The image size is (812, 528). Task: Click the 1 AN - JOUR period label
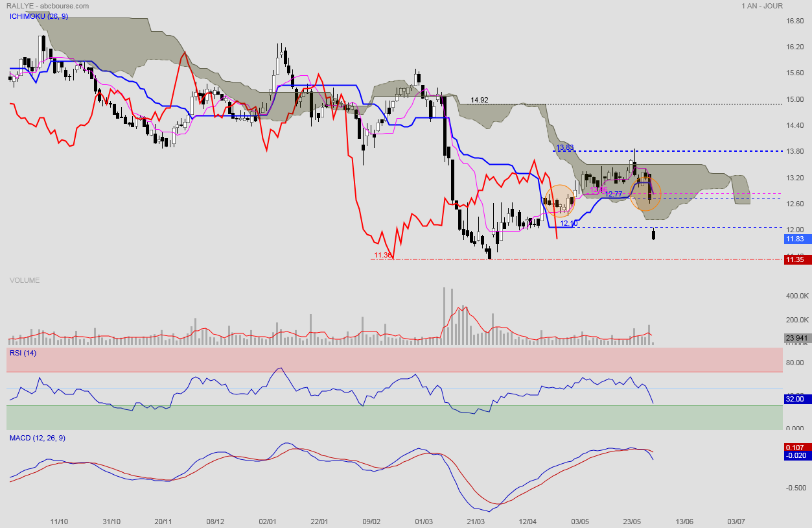click(762, 6)
